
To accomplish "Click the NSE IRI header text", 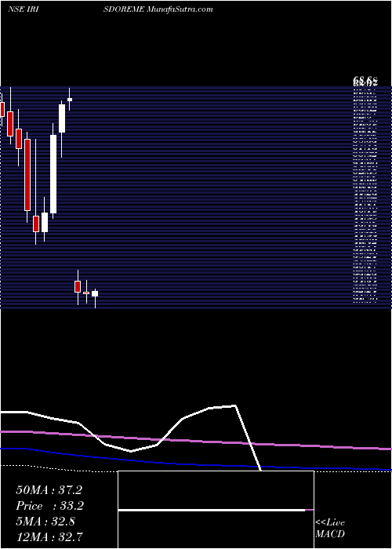I will point(23,9).
